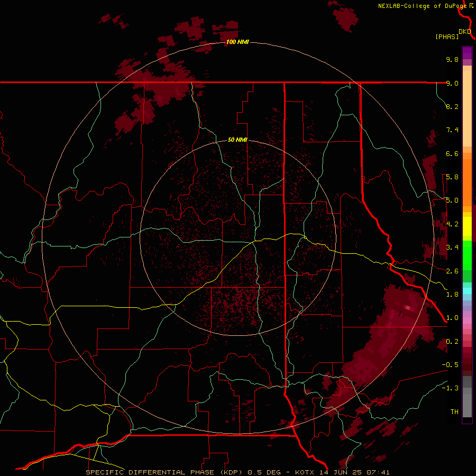
Task: Click the 1.0 value on the scale
Action: pyautogui.click(x=452, y=318)
